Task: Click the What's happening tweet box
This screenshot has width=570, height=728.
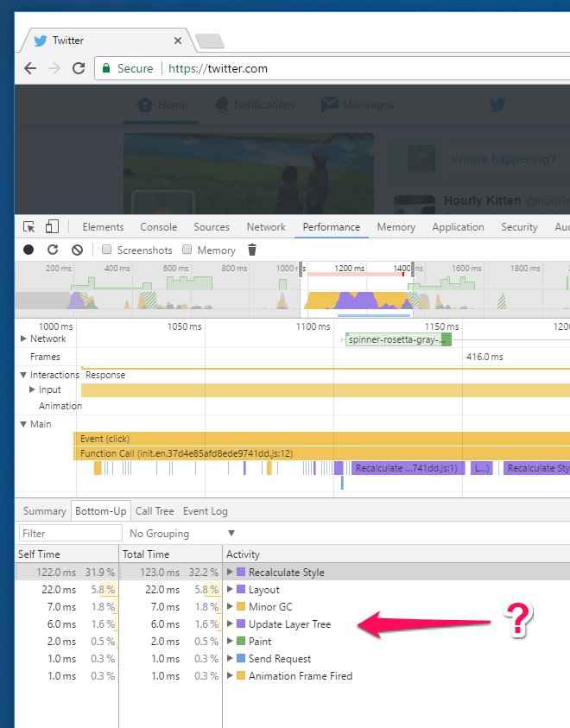Action: [x=507, y=159]
